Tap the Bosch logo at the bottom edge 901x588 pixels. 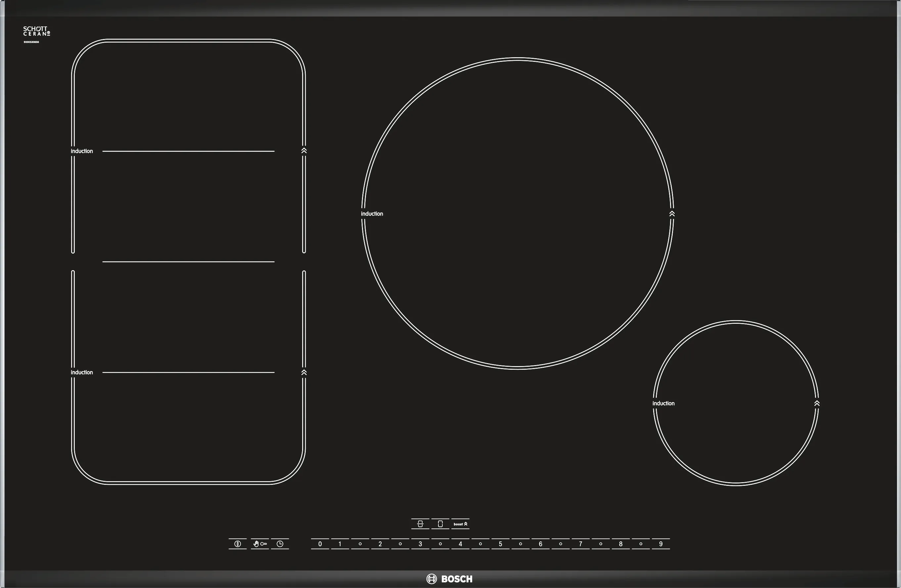click(449, 579)
